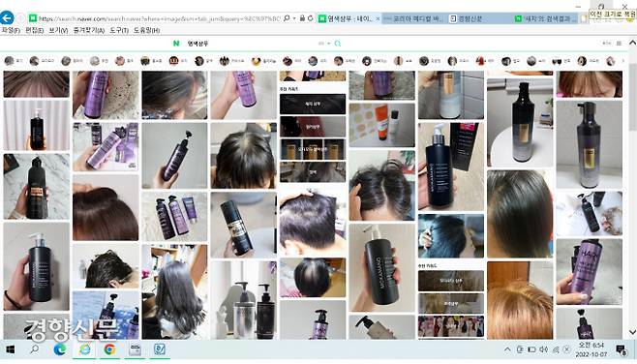This screenshot has width=637, height=364.
Task: Expand hidden system tray icons chevron
Action: [507, 349]
